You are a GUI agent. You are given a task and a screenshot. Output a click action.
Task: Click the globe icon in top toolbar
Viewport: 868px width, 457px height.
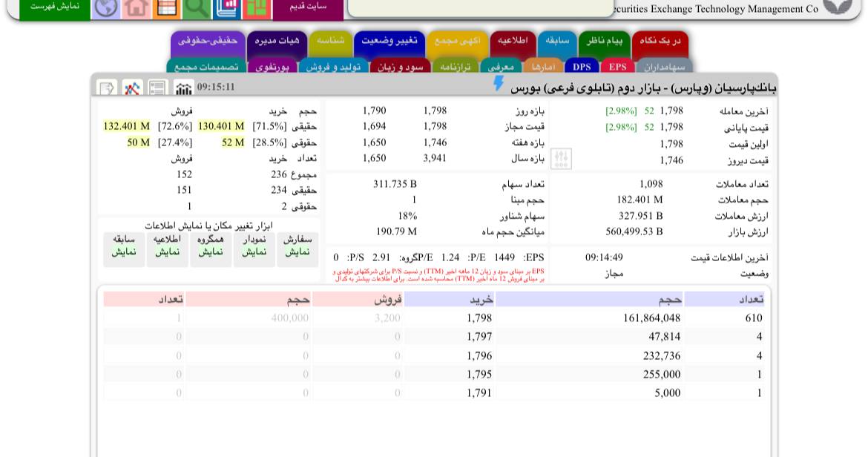point(106,7)
